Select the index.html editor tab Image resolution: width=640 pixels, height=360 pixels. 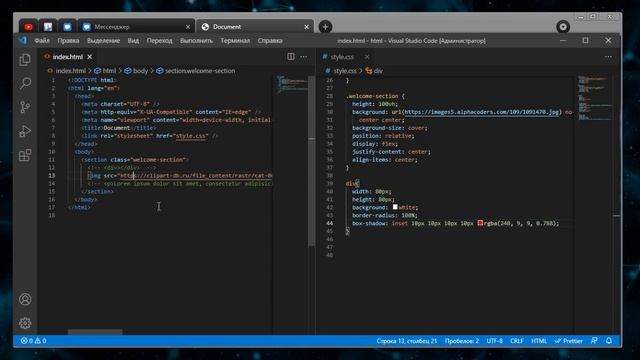pos(67,57)
